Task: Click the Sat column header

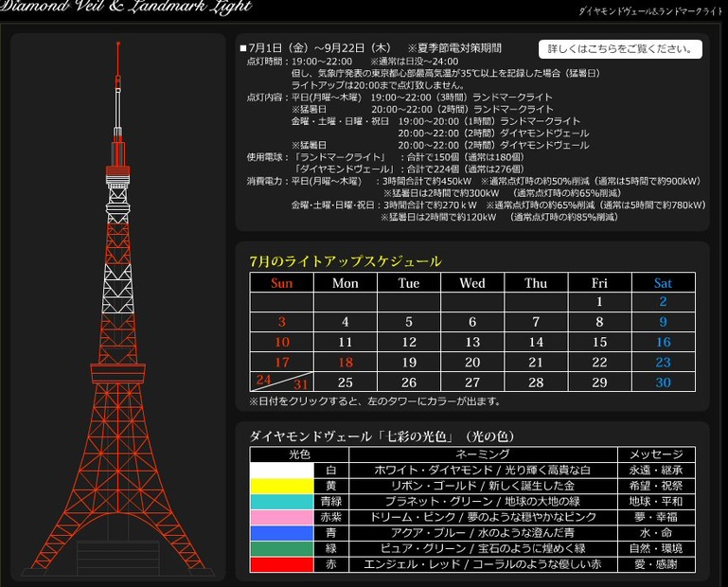Action: [663, 283]
